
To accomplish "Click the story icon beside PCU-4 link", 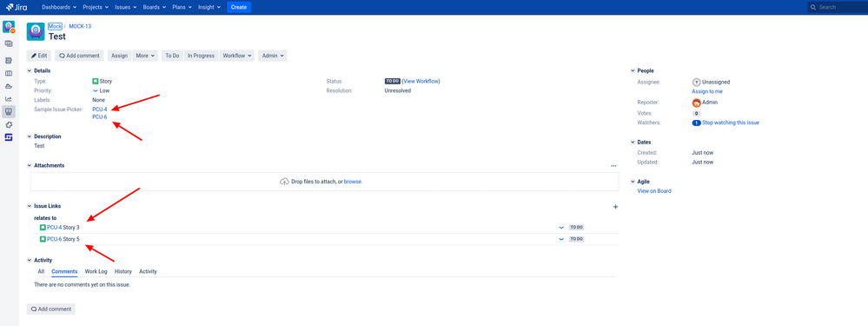I will [43, 228].
